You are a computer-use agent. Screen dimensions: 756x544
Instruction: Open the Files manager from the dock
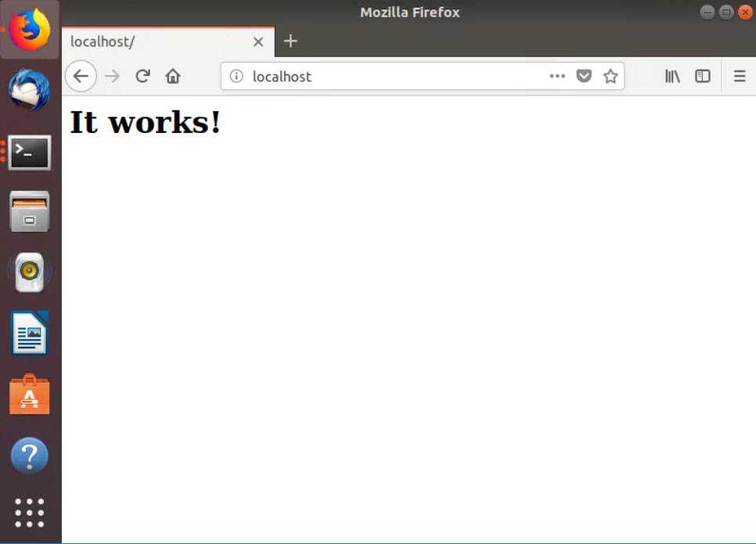[x=30, y=211]
